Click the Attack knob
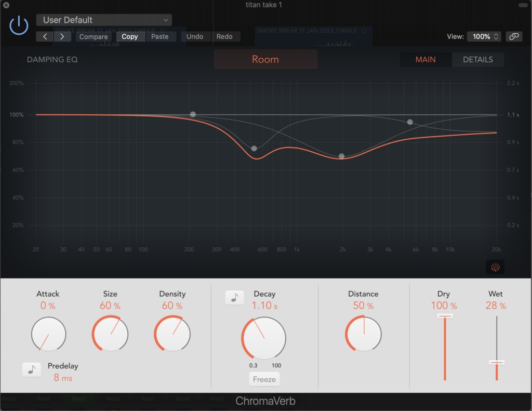Screen dimensions: 532x411 pos(48,334)
